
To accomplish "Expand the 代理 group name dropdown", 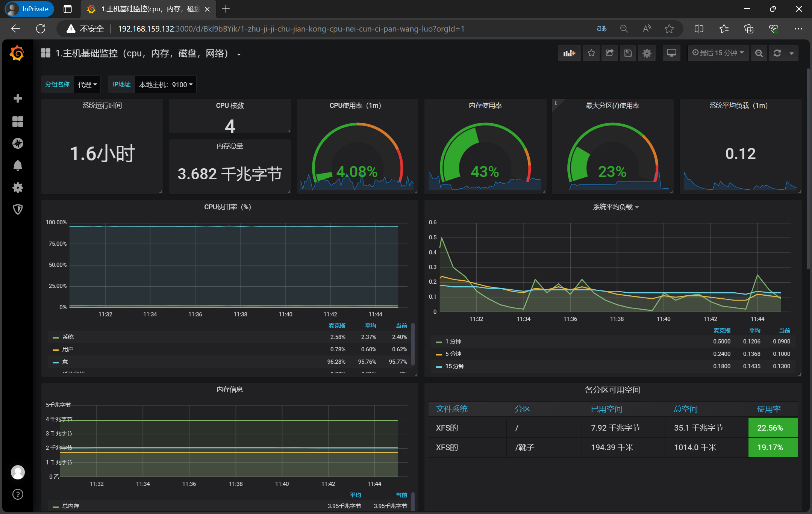I will click(x=87, y=85).
